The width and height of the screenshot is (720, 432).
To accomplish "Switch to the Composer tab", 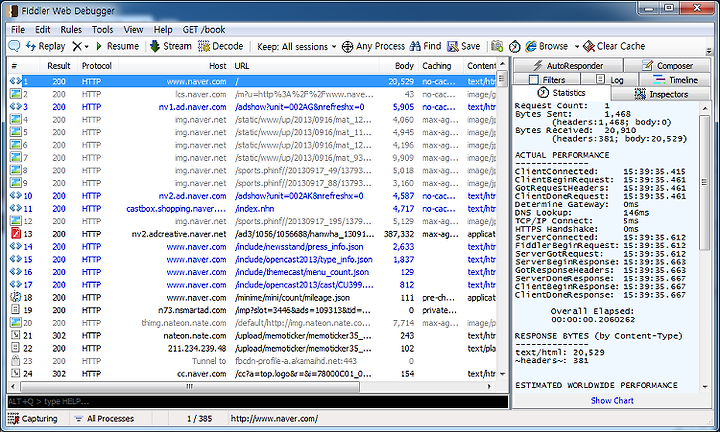I will pos(667,66).
